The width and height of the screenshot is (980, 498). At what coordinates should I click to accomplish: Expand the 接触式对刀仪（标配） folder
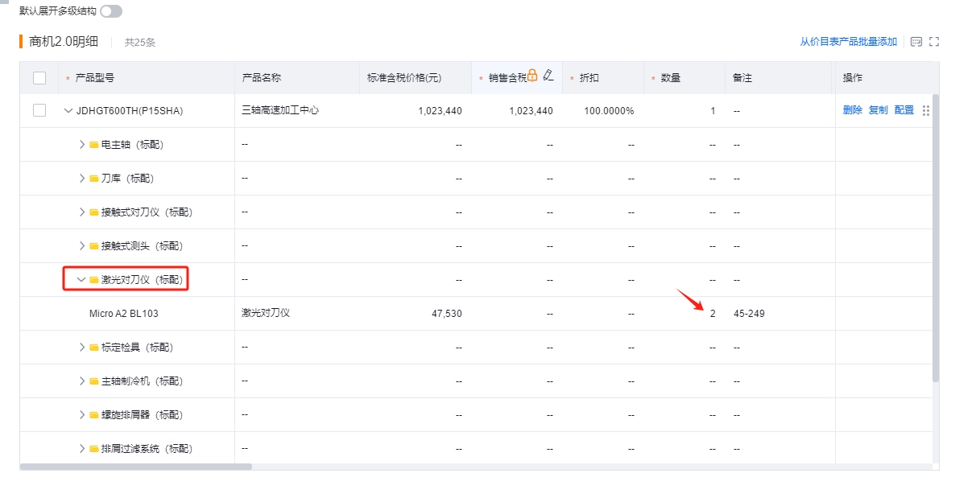tap(81, 212)
